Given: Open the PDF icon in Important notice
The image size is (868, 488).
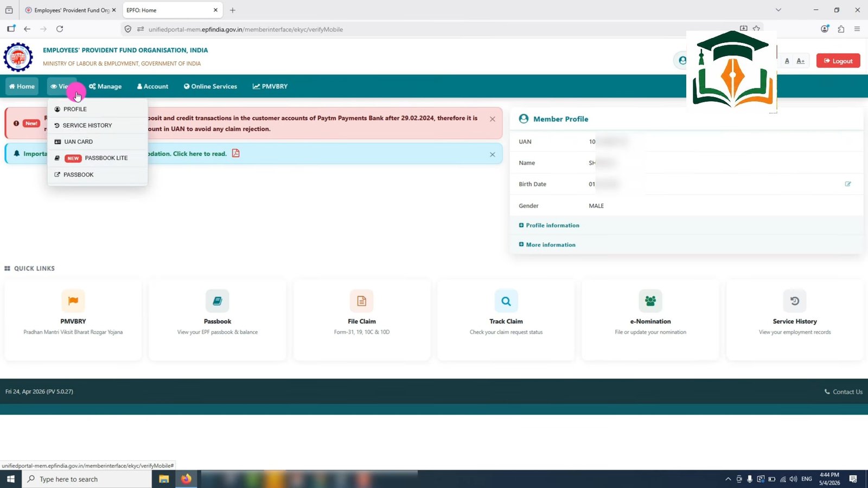Looking at the screenshot, I should coord(235,153).
